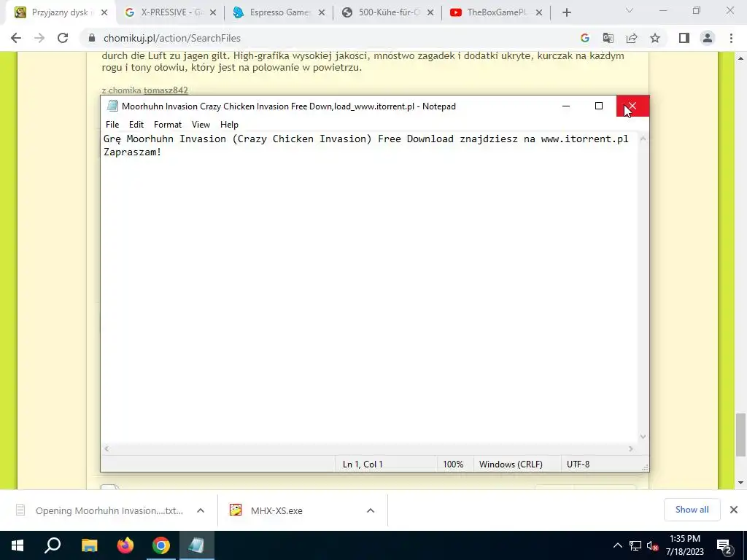The height and width of the screenshot is (560, 747).
Task: Open the muted volume tray icon
Action: tap(653, 545)
